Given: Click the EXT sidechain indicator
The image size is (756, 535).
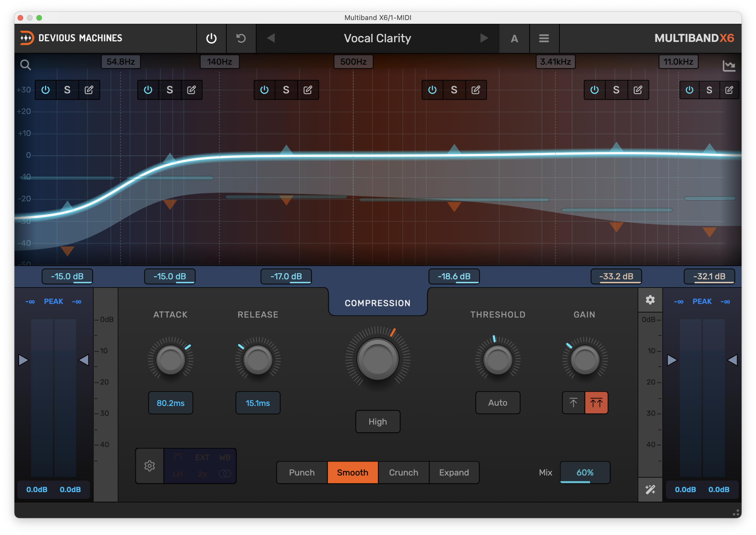Looking at the screenshot, I should pos(202,458).
